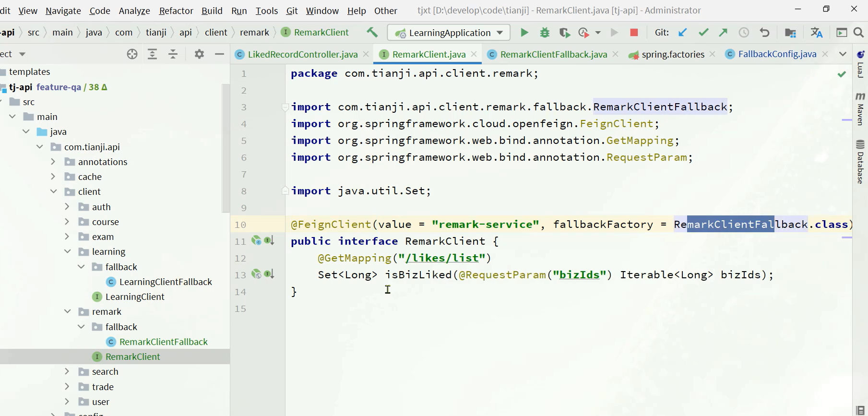Viewport: 868px width, 416px height.
Task: Select the templates folder
Action: [x=29, y=71]
